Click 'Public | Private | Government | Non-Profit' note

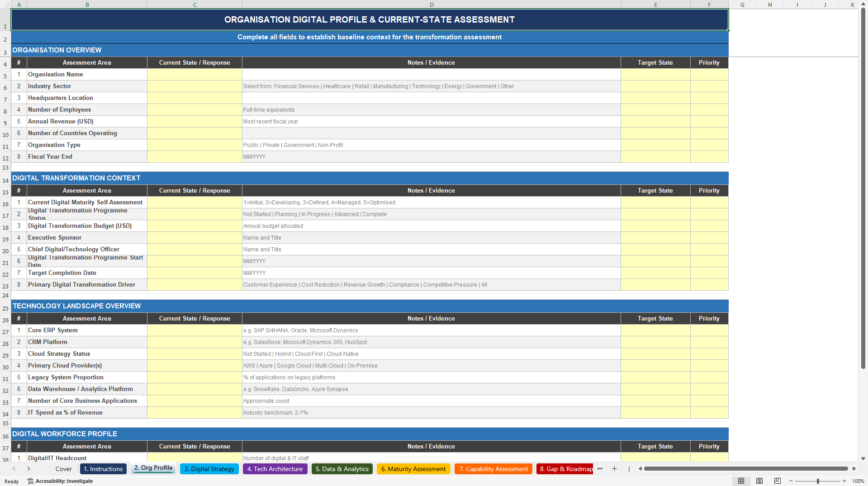432,145
